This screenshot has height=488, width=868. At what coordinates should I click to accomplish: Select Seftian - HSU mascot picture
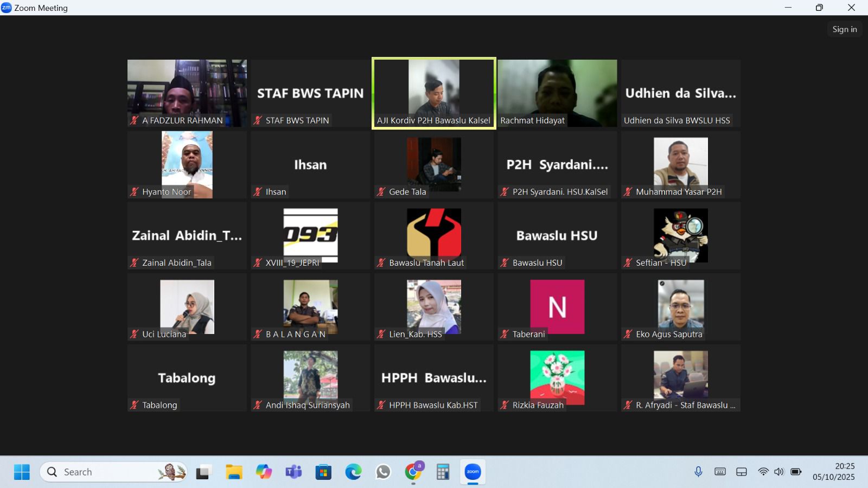[681, 235]
